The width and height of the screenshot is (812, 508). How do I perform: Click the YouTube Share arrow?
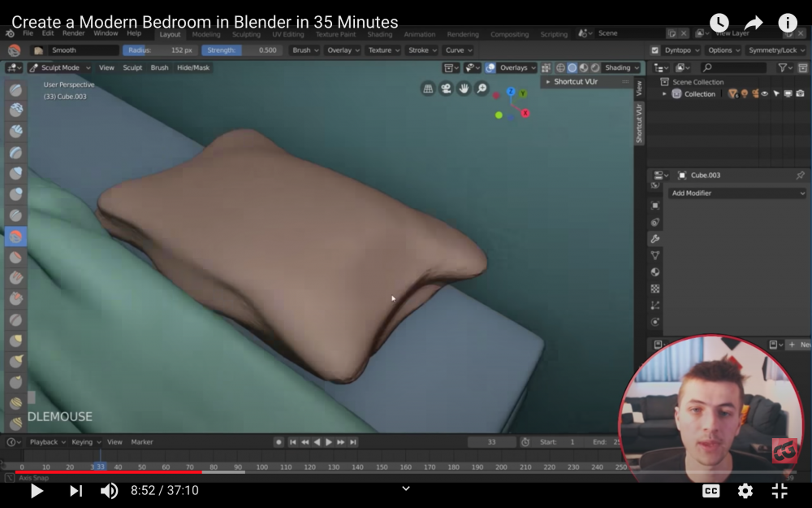tap(754, 23)
